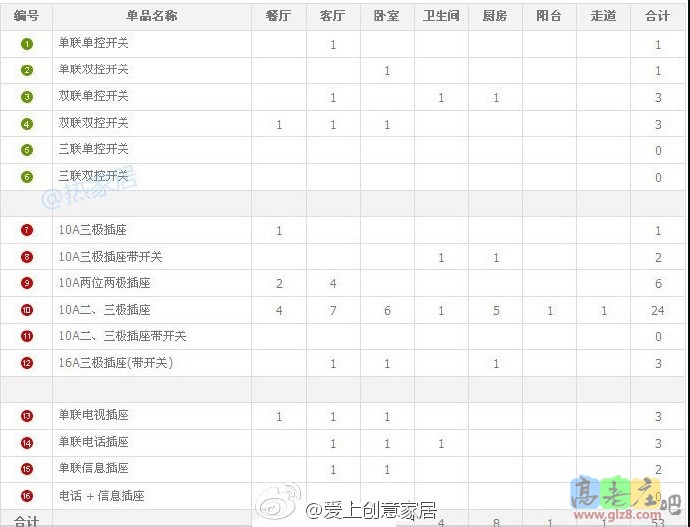Select the 10A两位两极插座 item name
Viewport: 690px width, 527px height.
pyautogui.click(x=104, y=282)
